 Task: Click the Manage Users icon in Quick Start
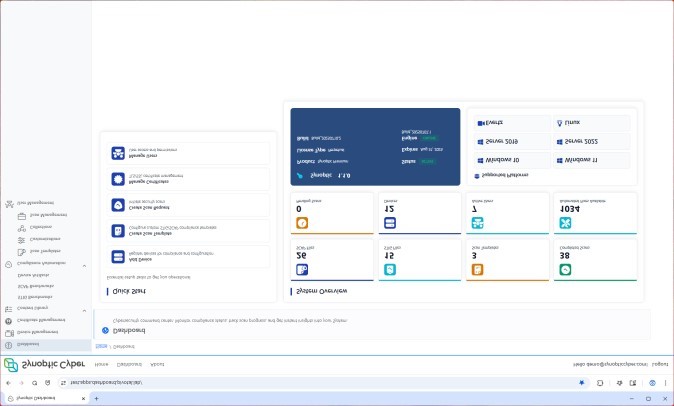click(x=118, y=154)
